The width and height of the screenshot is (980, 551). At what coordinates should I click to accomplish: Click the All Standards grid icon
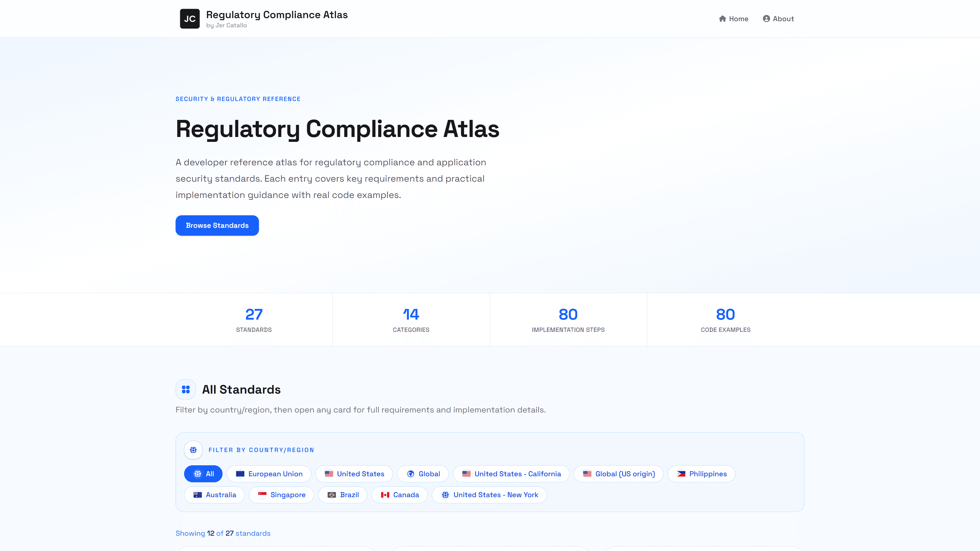(186, 389)
